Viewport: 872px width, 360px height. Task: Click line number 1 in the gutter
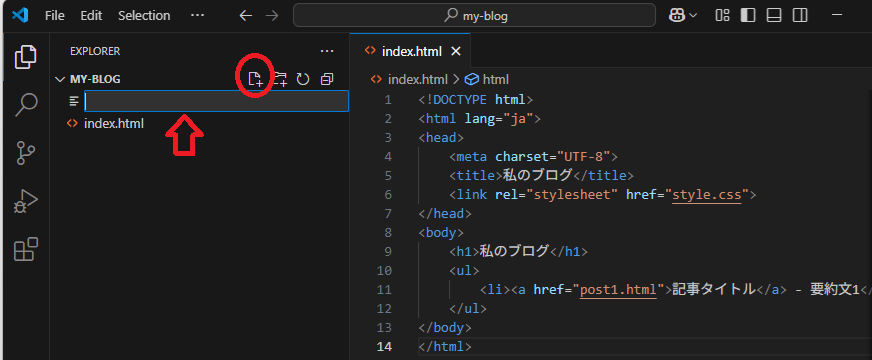point(388,100)
